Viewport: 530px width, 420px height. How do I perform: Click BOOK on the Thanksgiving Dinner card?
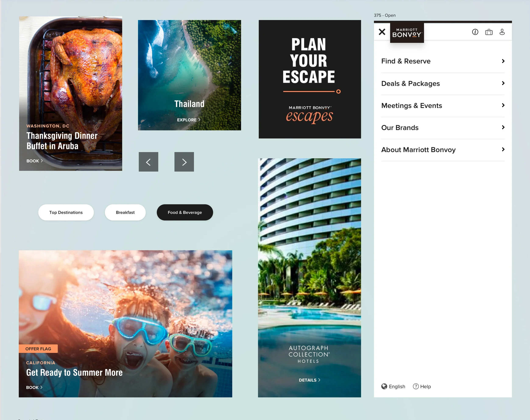coord(35,161)
